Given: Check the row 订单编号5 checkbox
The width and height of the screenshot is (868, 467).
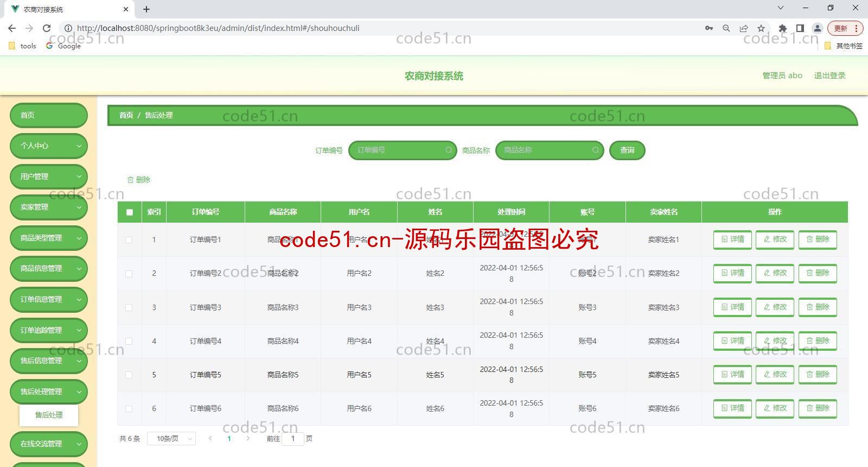Looking at the screenshot, I should point(129,375).
